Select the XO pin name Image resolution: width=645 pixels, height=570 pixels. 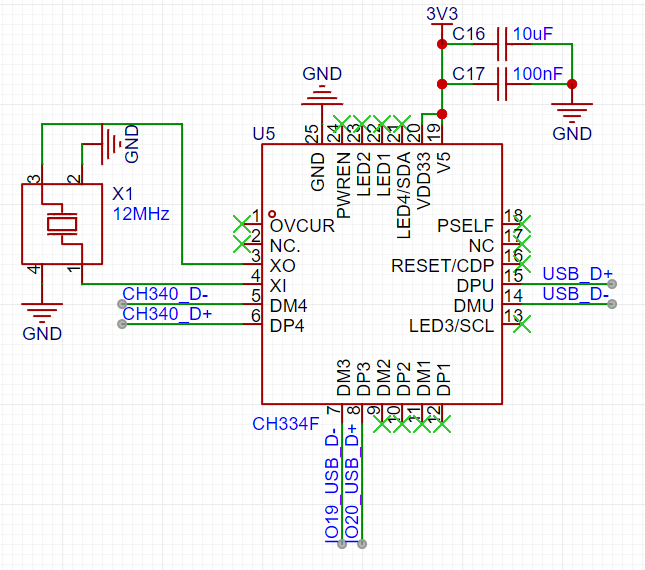283,266
